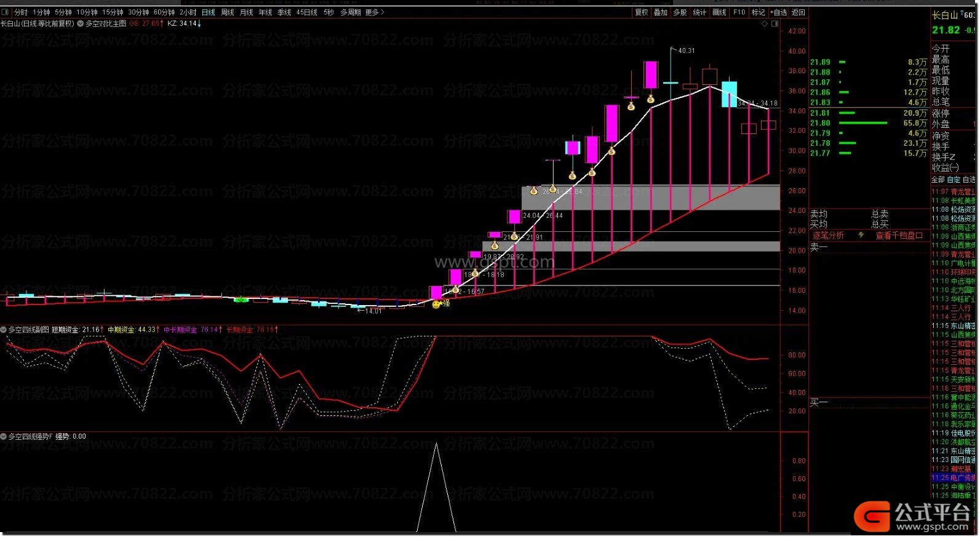Viewport: 980px width, 537px height.
Task: Expand the 更多 periods arrow
Action: point(383,12)
